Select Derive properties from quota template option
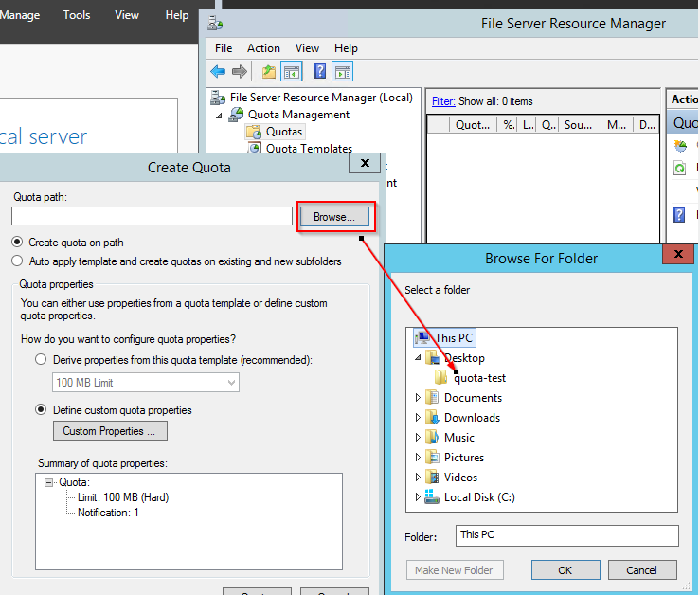 [41, 360]
